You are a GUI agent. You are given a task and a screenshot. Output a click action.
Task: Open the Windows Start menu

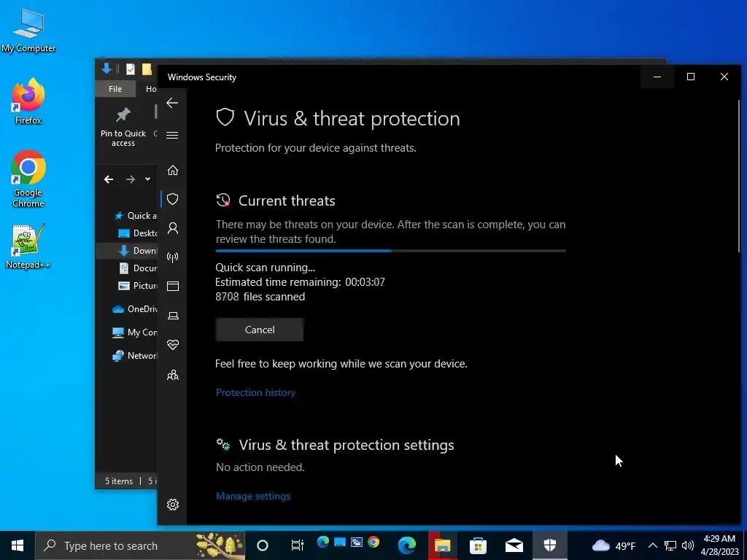(x=18, y=545)
